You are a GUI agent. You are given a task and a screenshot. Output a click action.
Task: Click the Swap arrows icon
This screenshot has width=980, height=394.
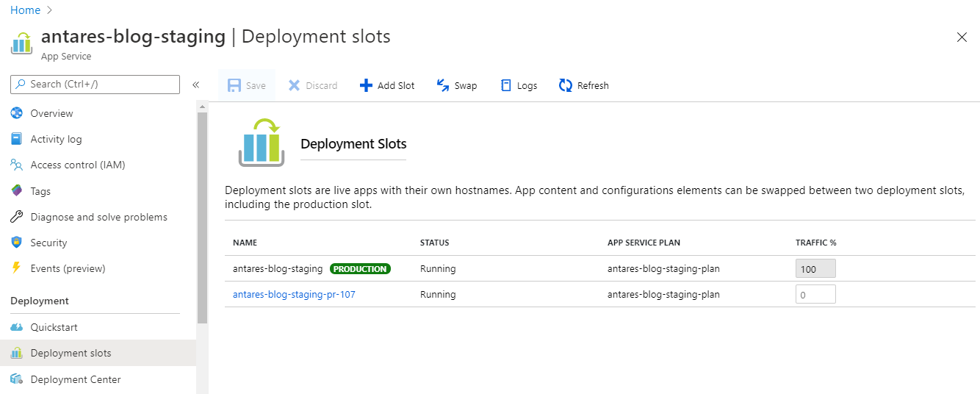(443, 85)
